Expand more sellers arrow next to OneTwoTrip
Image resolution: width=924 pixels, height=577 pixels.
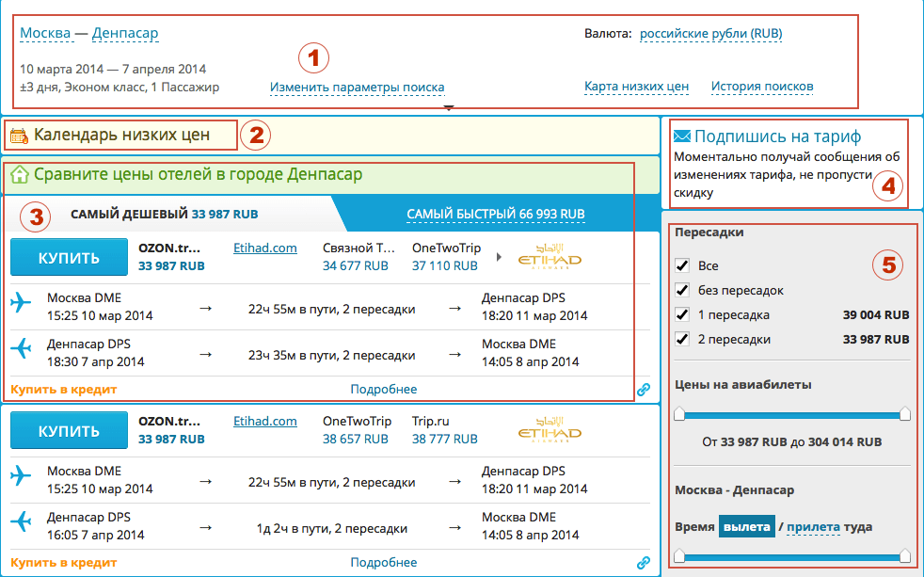499,257
